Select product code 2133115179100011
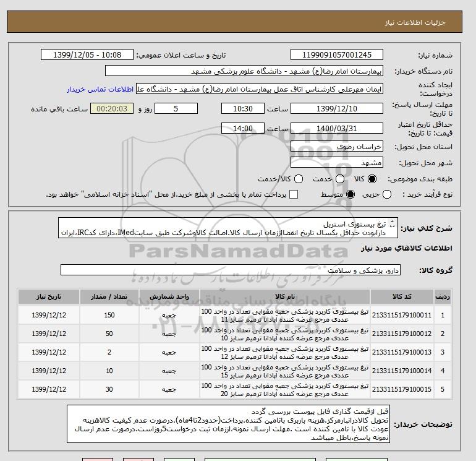This screenshot has height=461, width=476. click(402, 315)
